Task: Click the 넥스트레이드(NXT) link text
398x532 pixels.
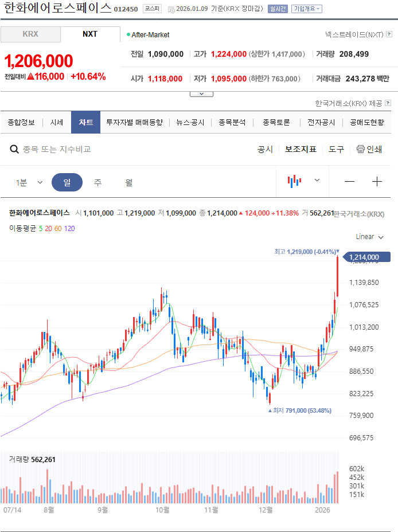Action: (x=354, y=34)
